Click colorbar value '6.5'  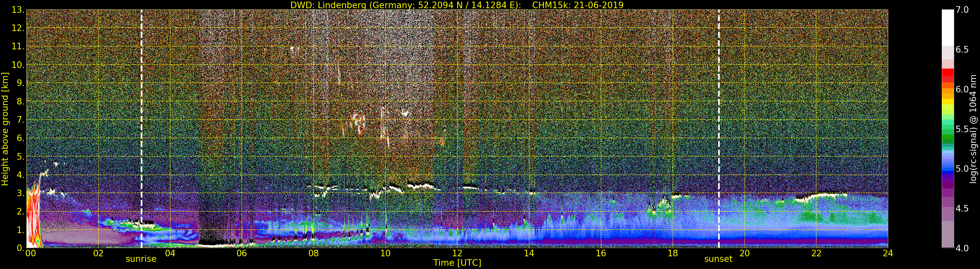tap(962, 50)
